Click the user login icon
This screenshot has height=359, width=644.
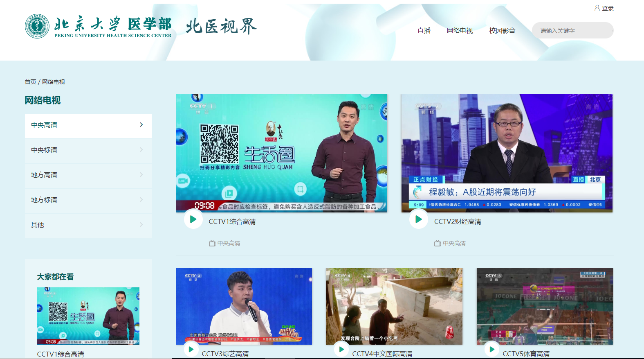tap(597, 8)
